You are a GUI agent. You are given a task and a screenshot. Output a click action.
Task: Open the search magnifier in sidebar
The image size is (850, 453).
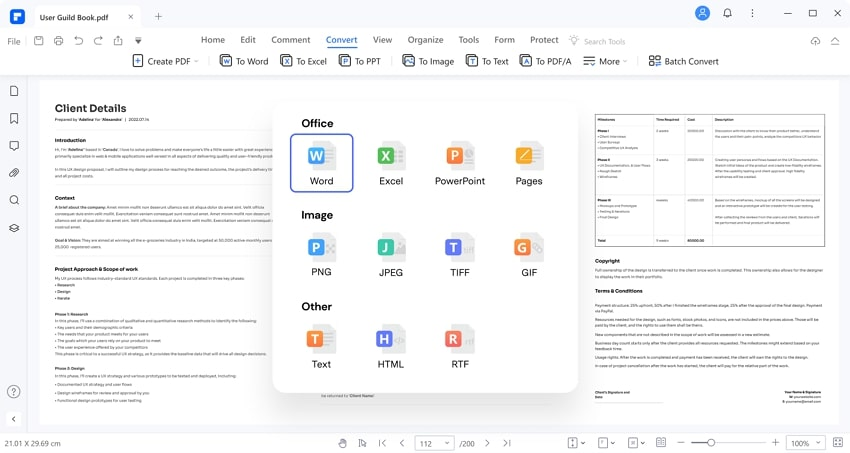[x=14, y=200]
